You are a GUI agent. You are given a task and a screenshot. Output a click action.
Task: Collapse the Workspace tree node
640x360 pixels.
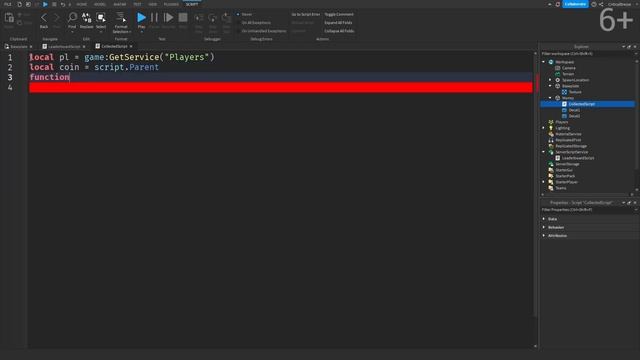pos(544,62)
